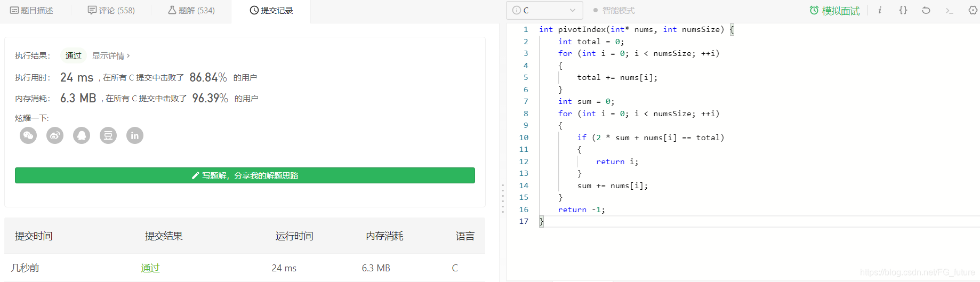Click the curly braces format icon
The height and width of the screenshot is (282, 980).
point(903,10)
